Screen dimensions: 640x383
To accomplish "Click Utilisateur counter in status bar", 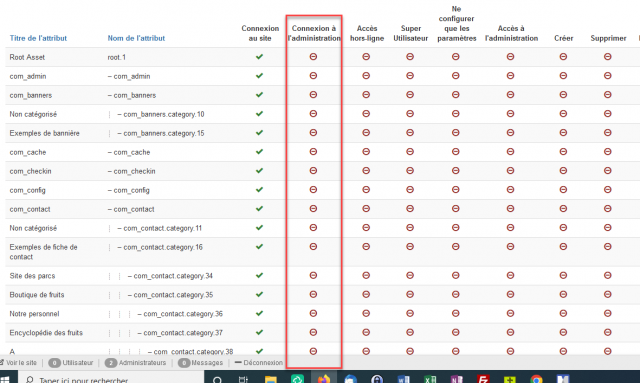I will coord(71,363).
